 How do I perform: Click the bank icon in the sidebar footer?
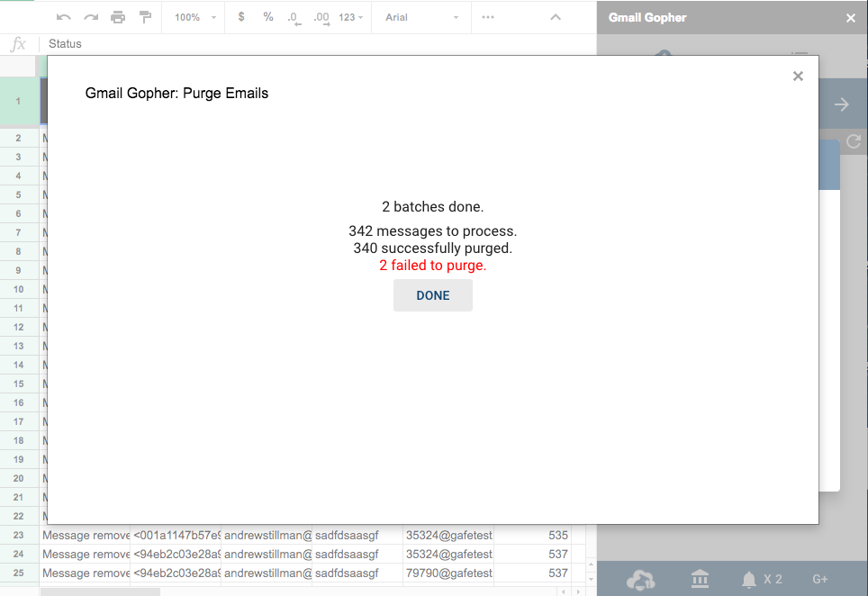click(x=700, y=579)
